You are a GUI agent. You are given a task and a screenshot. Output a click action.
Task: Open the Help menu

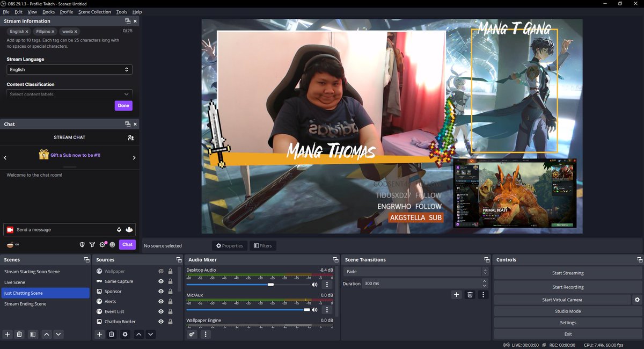pos(137,12)
